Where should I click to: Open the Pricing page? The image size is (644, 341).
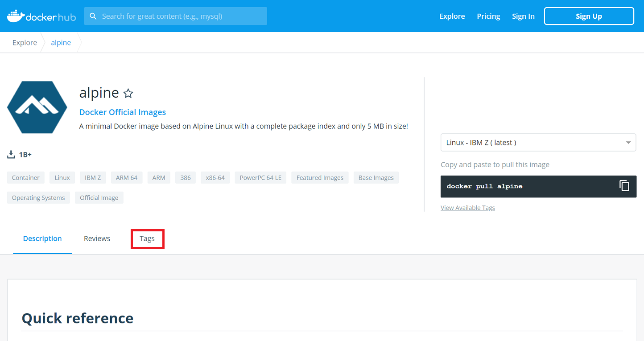point(488,16)
